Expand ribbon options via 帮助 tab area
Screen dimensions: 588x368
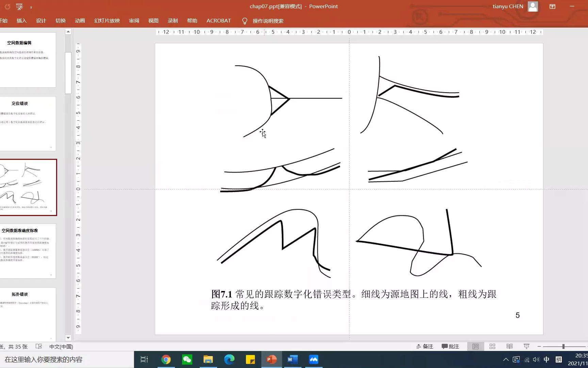point(192,21)
